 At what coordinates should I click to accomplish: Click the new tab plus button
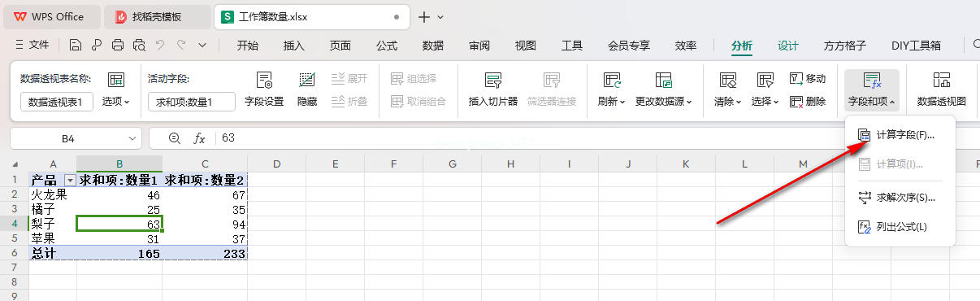(x=424, y=16)
